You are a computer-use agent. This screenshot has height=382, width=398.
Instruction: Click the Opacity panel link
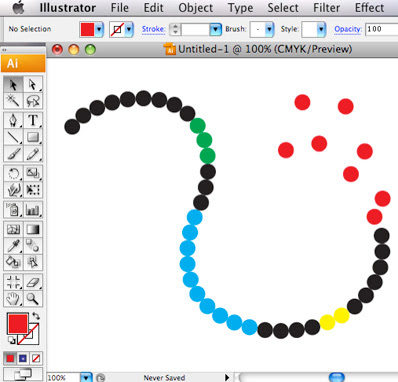pyautogui.click(x=348, y=29)
